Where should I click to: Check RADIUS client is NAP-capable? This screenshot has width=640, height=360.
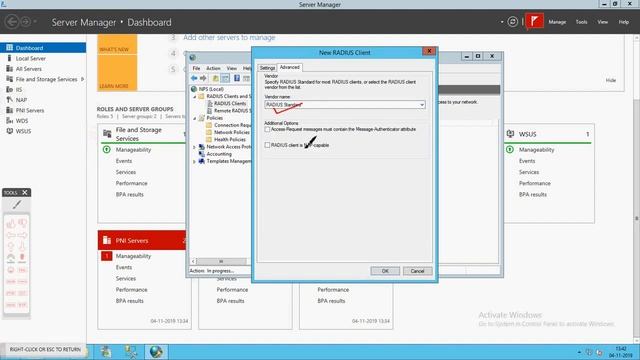tap(267, 145)
